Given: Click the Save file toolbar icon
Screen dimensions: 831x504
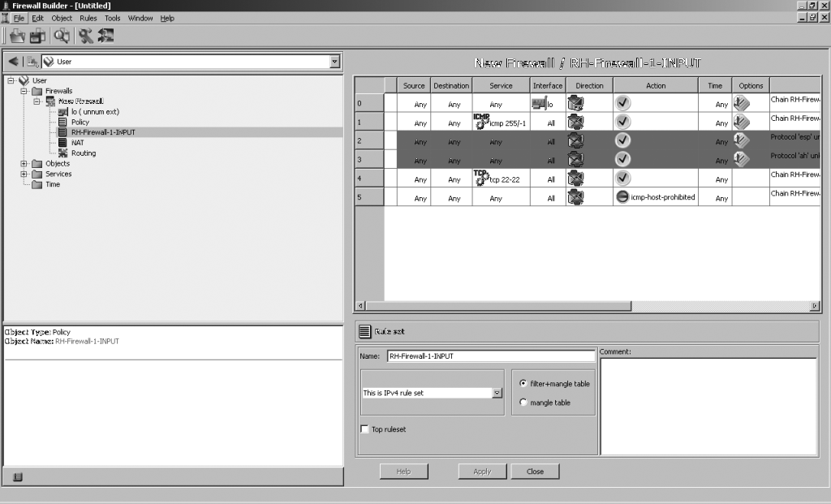Looking at the screenshot, I should [x=38, y=36].
